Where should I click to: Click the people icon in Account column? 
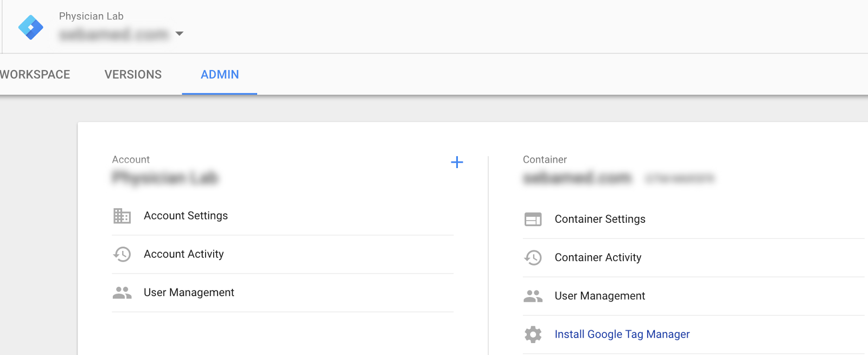[122, 293]
